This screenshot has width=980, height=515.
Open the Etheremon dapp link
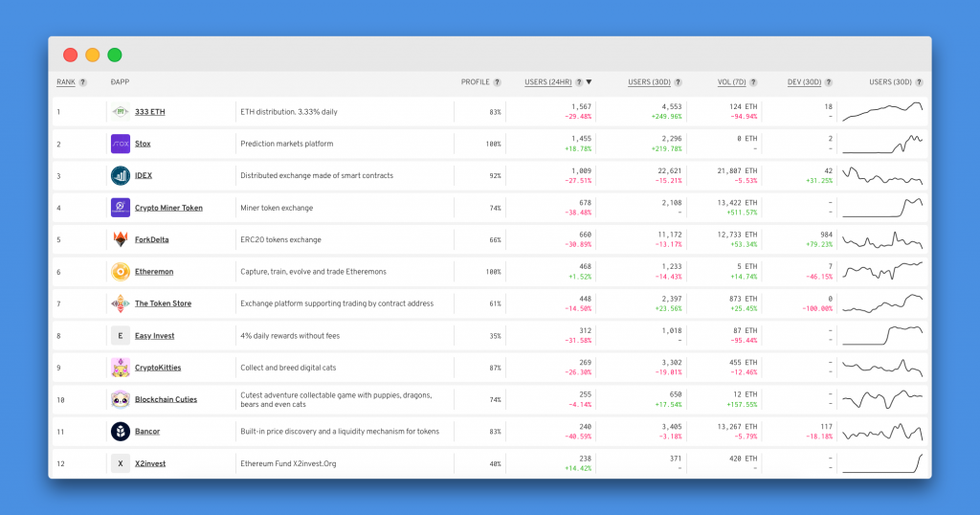[x=154, y=272]
